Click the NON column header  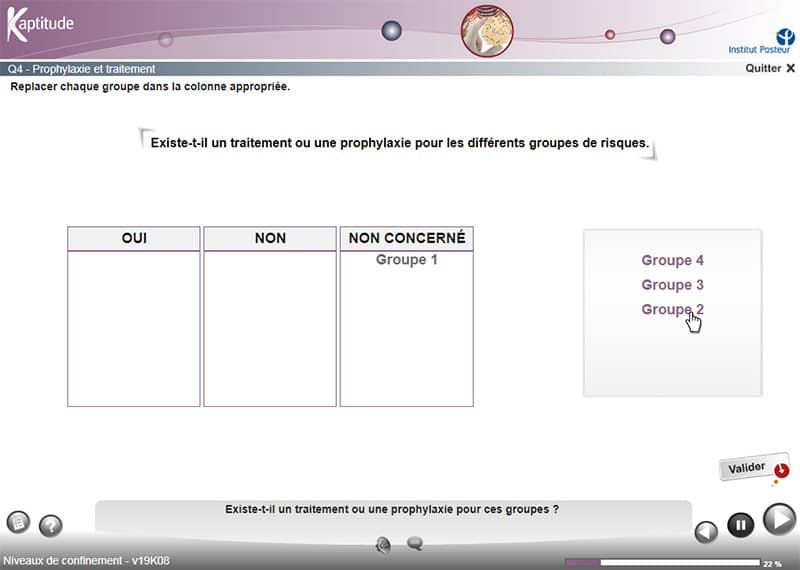[x=270, y=238]
